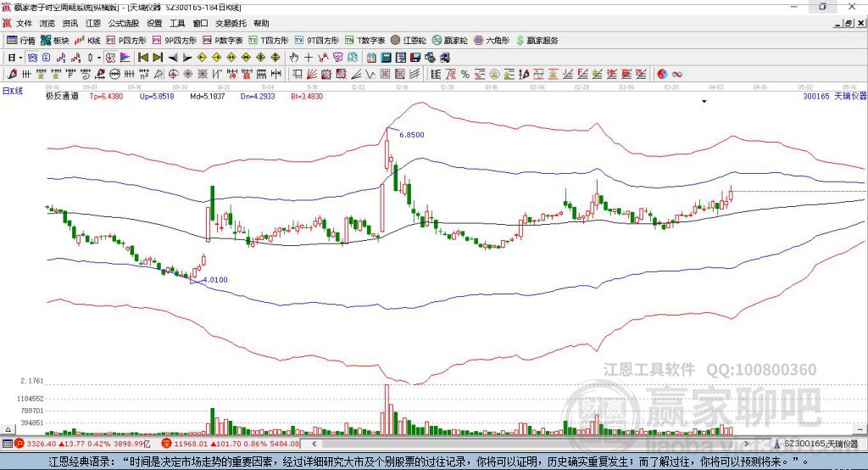Open the 文件 menu
Image resolution: width=868 pixels, height=470 pixels.
24,23
